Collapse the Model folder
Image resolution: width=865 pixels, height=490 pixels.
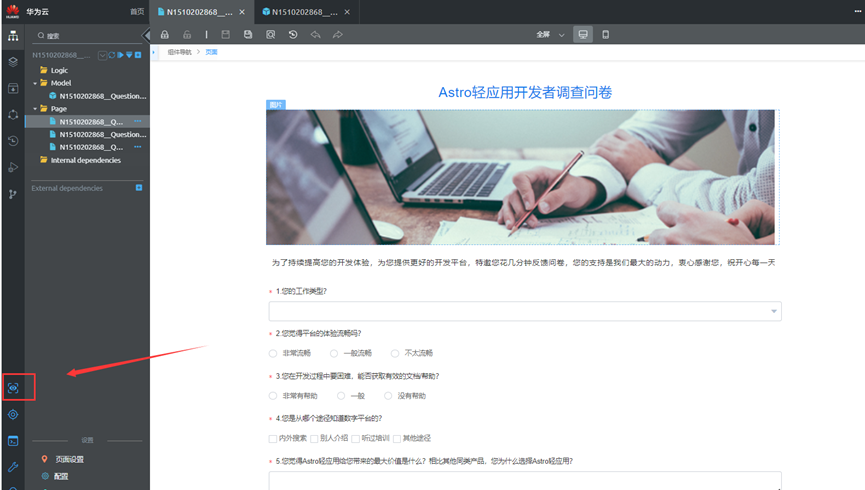35,83
